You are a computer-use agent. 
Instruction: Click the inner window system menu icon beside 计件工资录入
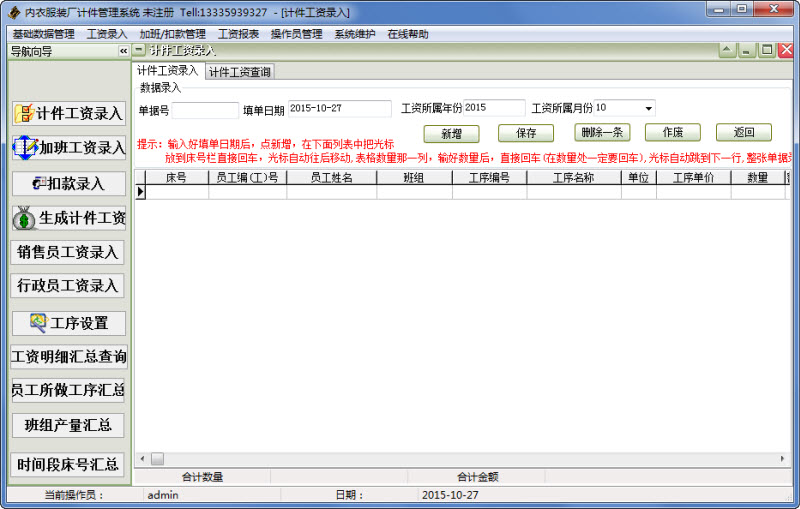(x=139, y=50)
